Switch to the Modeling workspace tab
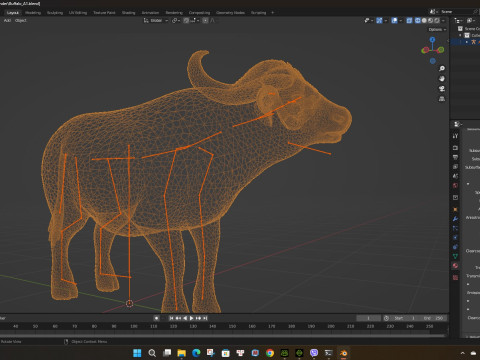 click(33, 12)
